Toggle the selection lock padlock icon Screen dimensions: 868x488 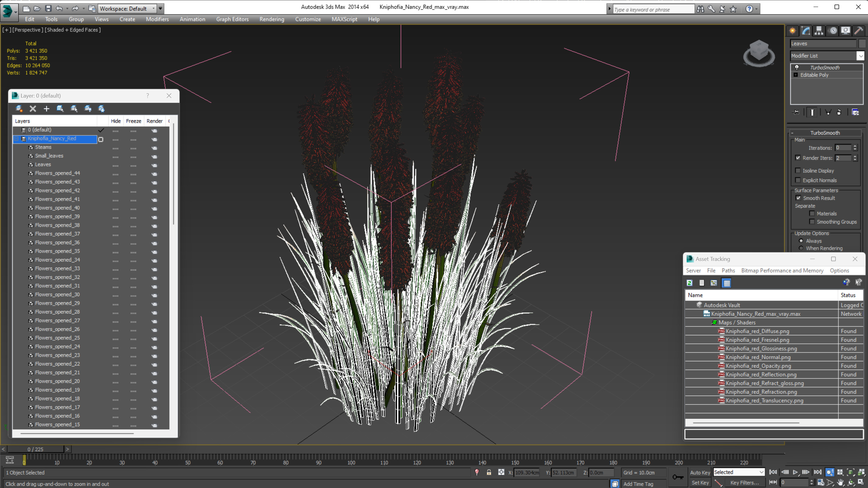click(489, 472)
